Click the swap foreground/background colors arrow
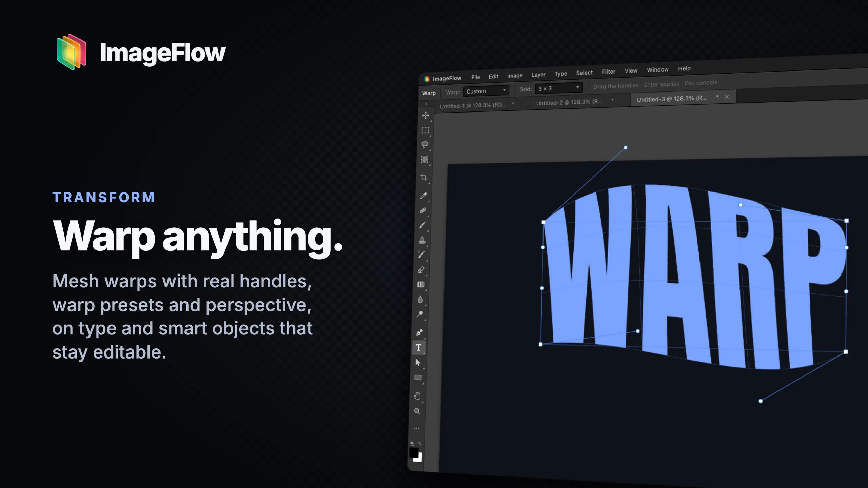868x488 pixels. click(420, 444)
